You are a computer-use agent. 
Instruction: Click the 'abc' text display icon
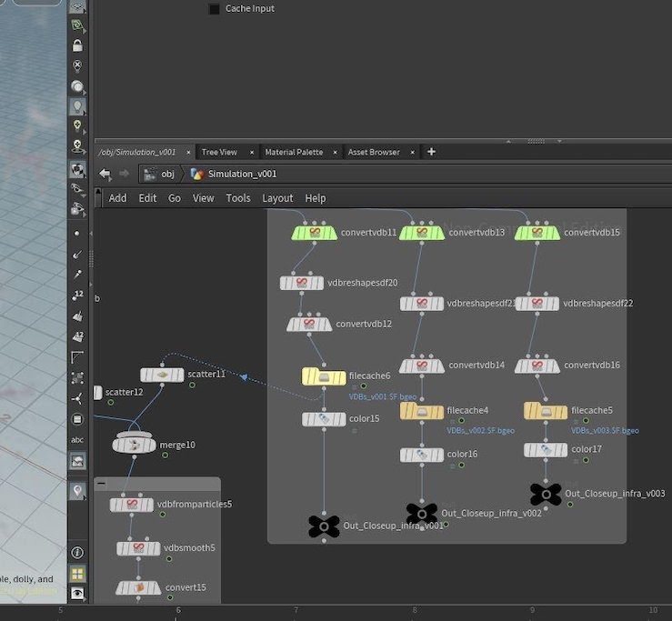click(78, 440)
